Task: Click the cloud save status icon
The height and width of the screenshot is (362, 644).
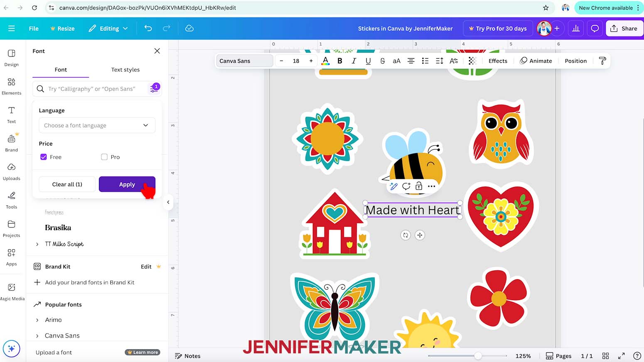Action: pyautogui.click(x=189, y=28)
